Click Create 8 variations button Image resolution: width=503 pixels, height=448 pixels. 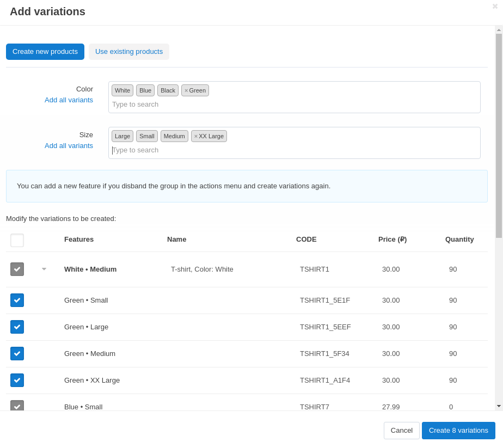click(x=458, y=431)
